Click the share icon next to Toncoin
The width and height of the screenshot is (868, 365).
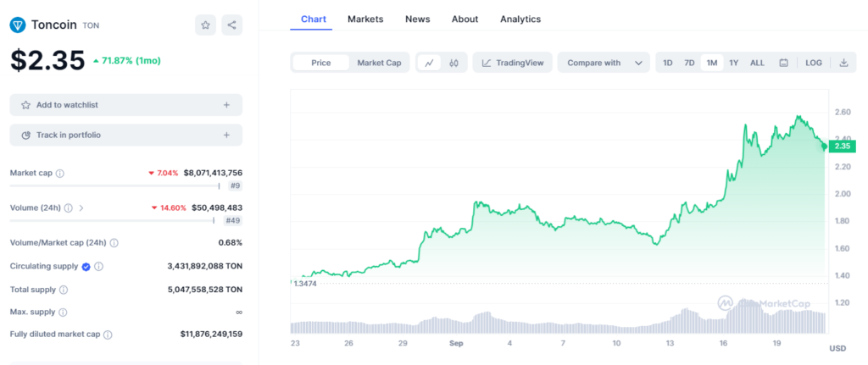pyautogui.click(x=231, y=25)
